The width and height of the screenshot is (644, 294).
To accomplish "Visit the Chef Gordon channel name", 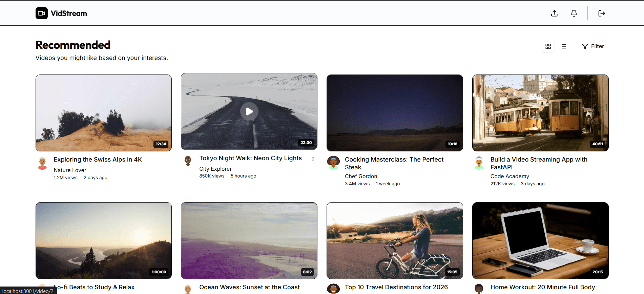I will tap(361, 176).
